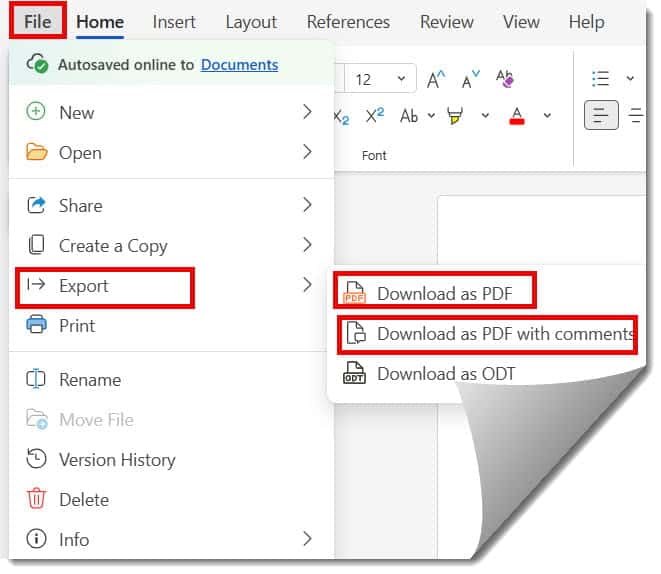Open the Help tab
The image size is (661, 574).
tap(586, 22)
